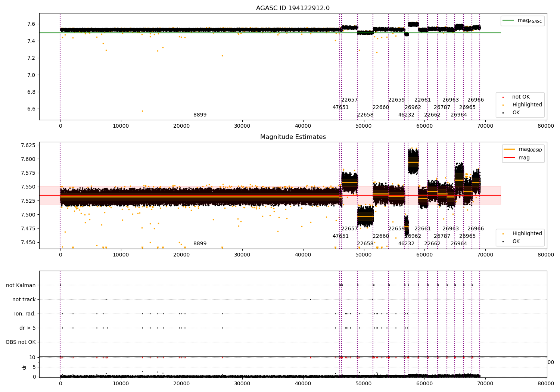The image size is (560, 392).
Task: Click the 'Ion. rad.' axis label
Action: coord(25,314)
